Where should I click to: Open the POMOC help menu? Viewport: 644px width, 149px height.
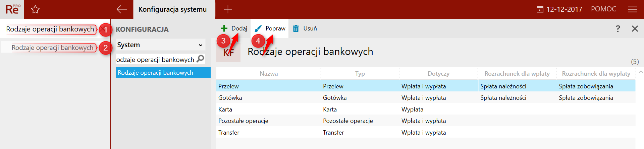click(603, 9)
